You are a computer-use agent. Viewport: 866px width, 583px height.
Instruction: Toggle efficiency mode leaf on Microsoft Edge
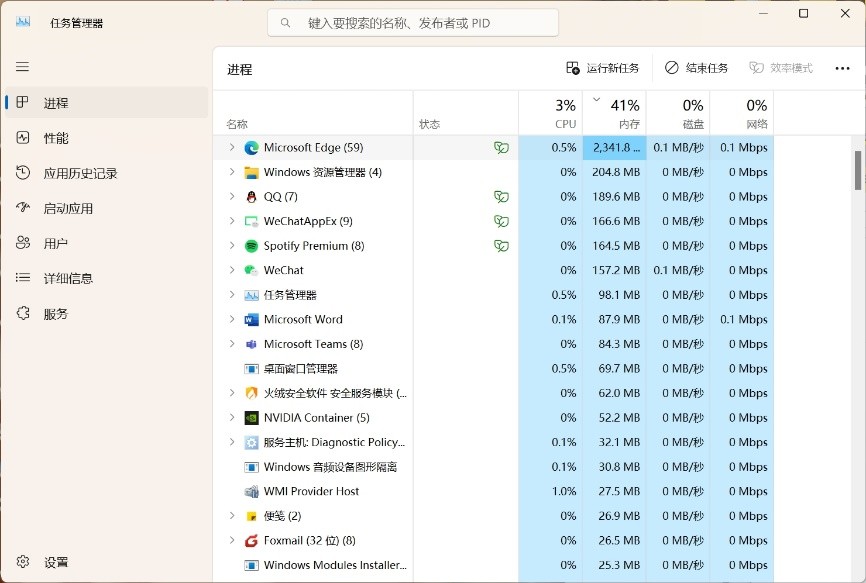click(500, 147)
